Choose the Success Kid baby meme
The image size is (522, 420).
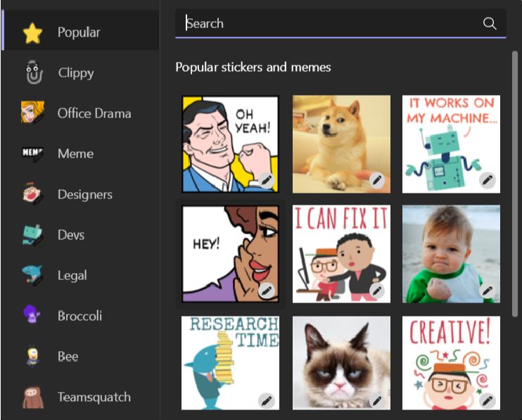pyautogui.click(x=451, y=254)
